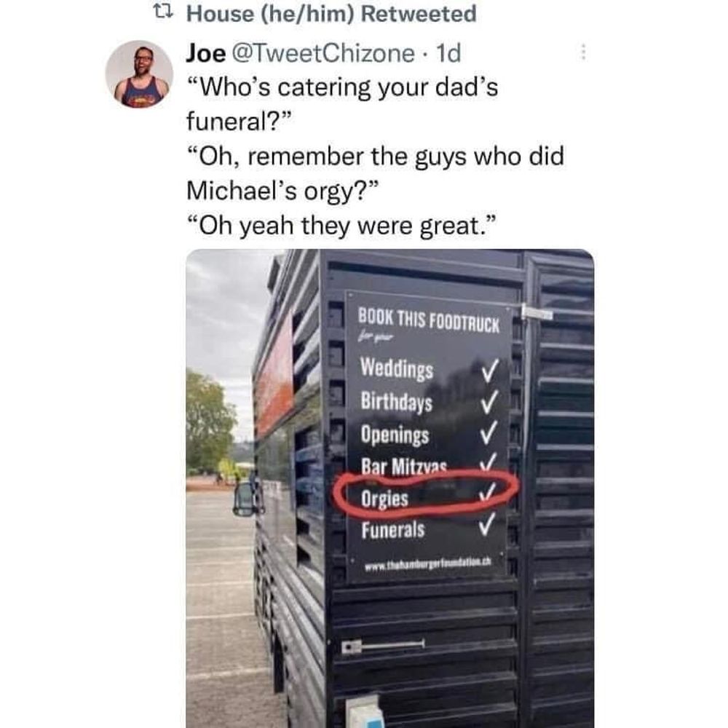Click the 1d tweet timestamp

pyautogui.click(x=448, y=53)
